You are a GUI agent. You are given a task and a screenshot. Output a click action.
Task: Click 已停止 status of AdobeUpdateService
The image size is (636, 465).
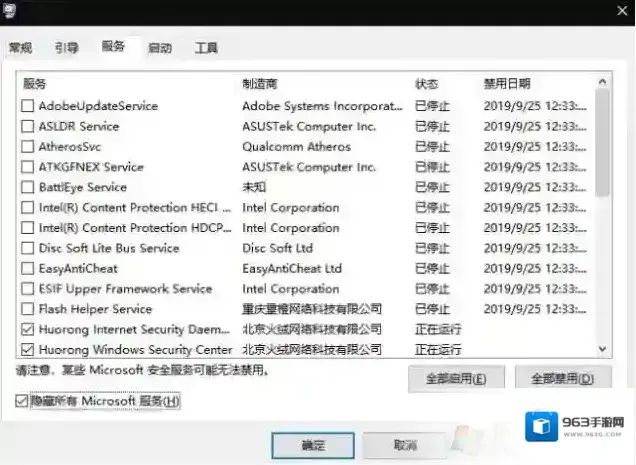pyautogui.click(x=432, y=106)
